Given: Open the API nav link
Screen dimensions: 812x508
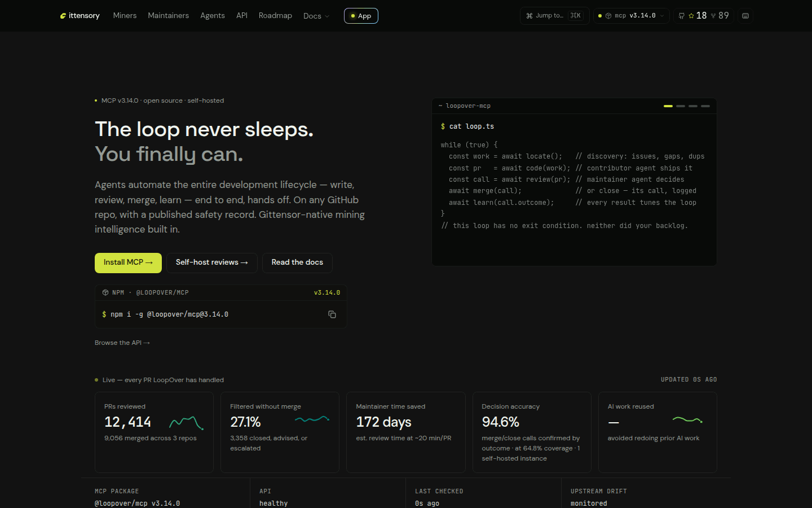Looking at the screenshot, I should pos(242,16).
